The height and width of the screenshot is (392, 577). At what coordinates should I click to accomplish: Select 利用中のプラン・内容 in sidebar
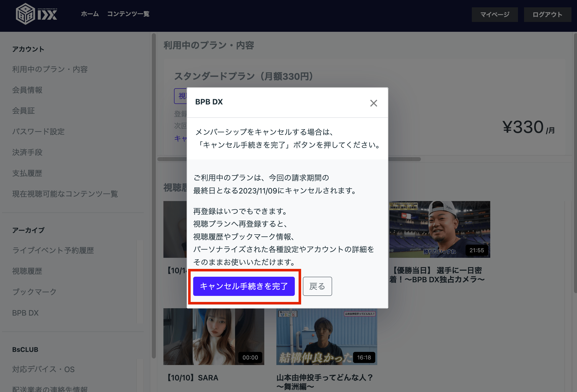coord(50,69)
